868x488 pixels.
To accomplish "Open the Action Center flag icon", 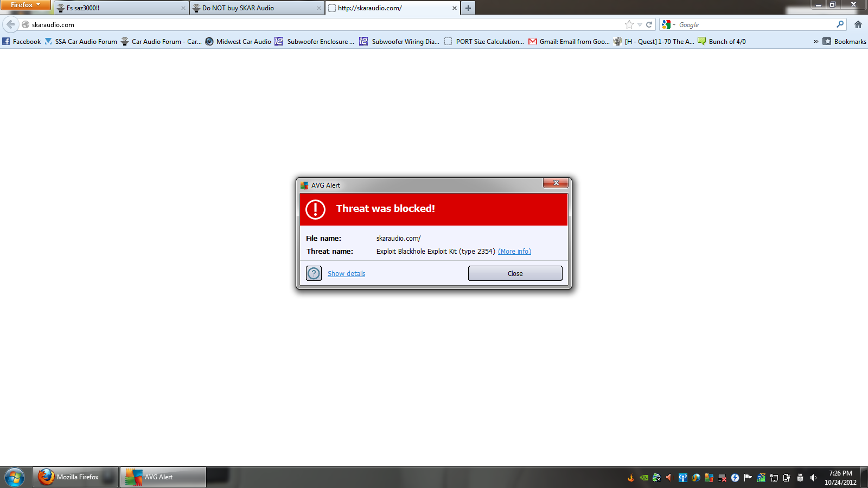I will coord(748,478).
